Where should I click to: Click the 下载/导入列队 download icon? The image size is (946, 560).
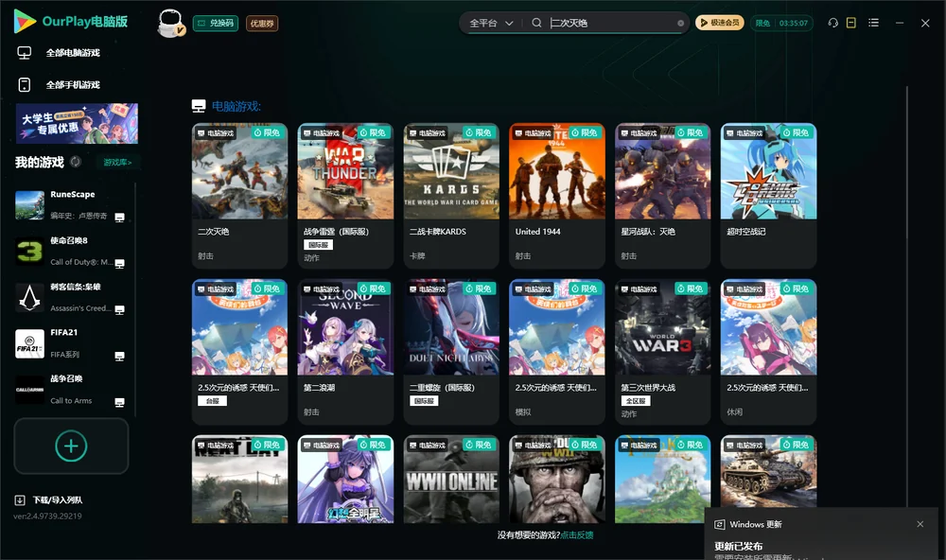[x=20, y=500]
